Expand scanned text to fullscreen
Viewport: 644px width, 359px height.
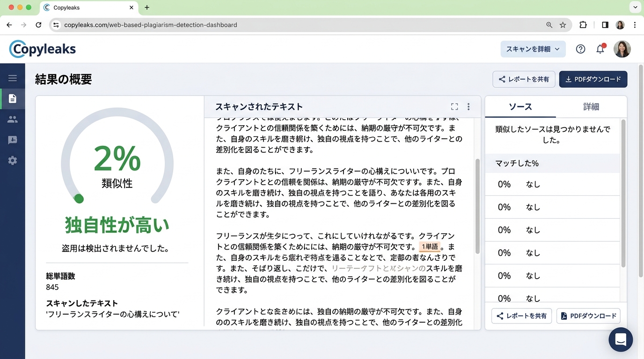coord(454,107)
